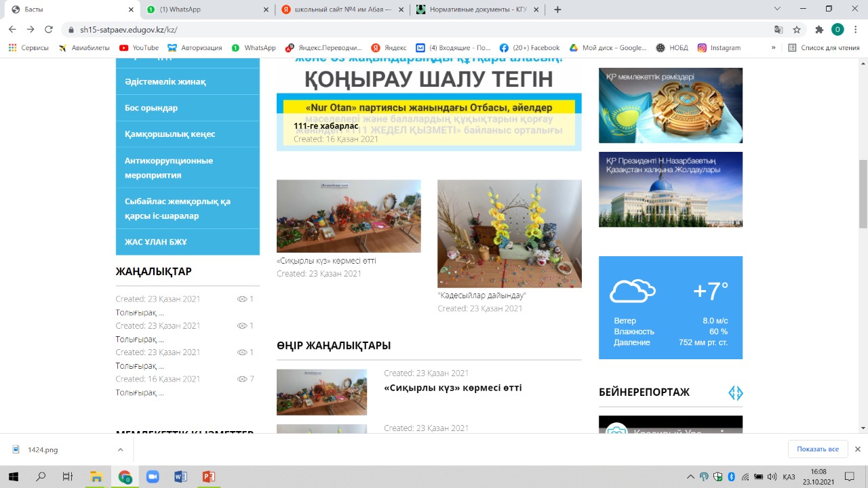Click the autumn exhibition table photo

click(349, 216)
